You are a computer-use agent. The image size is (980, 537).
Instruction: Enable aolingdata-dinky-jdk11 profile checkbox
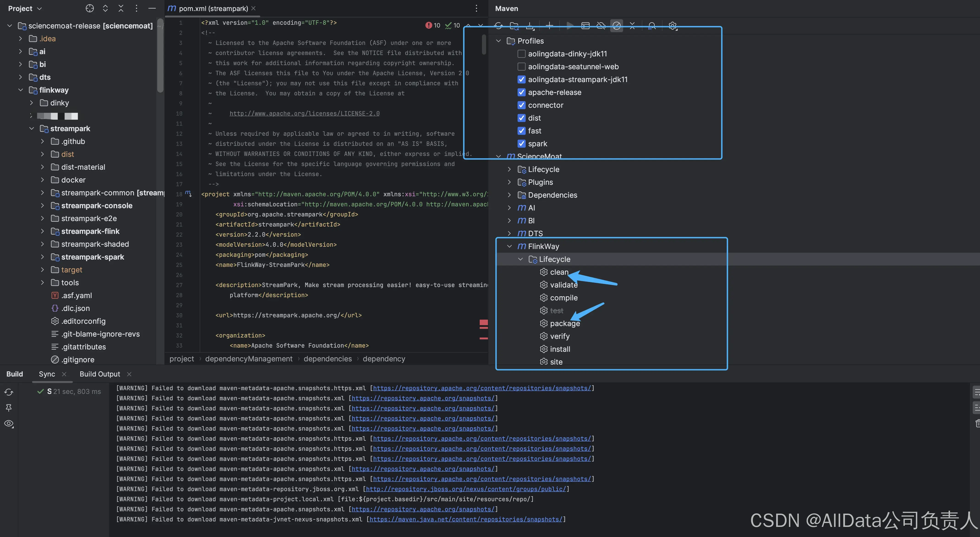click(x=522, y=54)
